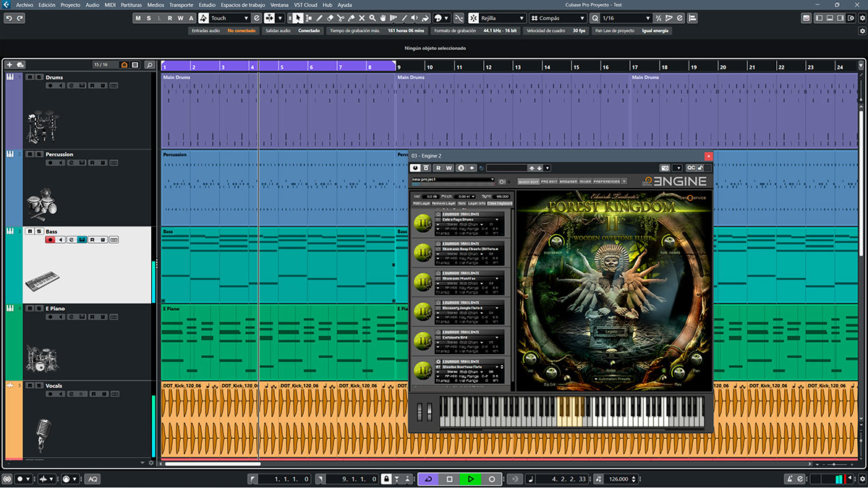The width and height of the screenshot is (868, 488).
Task: Open the MIDI menu
Action: (x=110, y=4)
